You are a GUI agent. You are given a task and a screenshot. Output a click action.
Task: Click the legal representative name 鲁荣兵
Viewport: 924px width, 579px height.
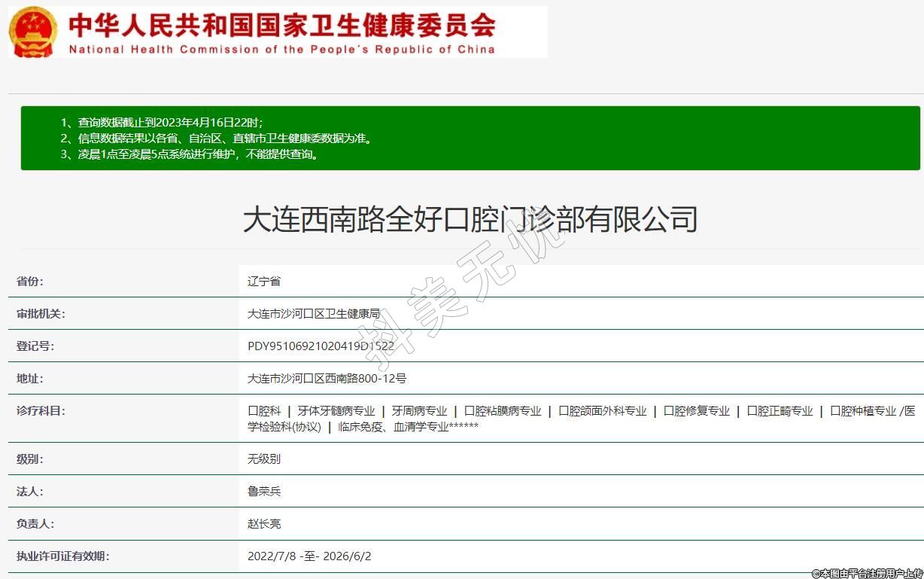(x=264, y=492)
